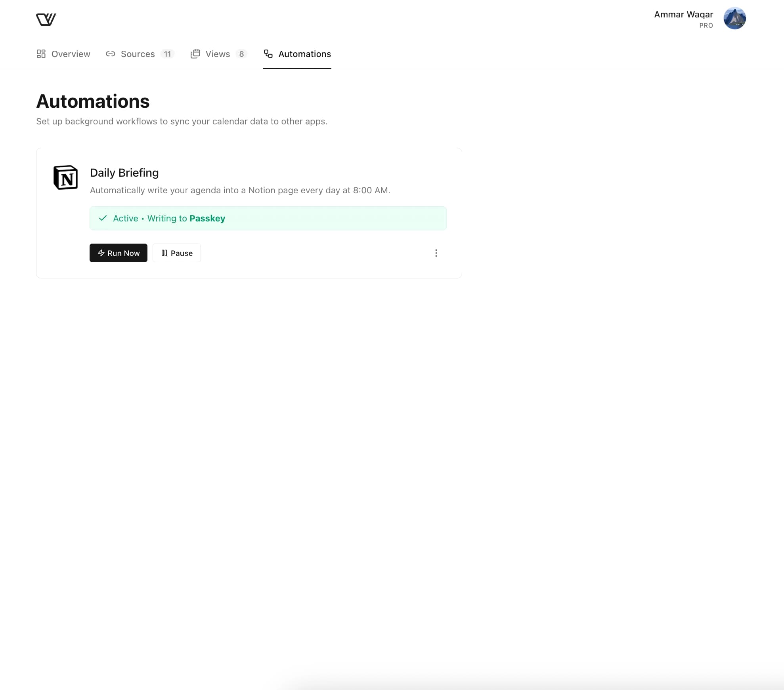Pause the Daily Briefing automation
Image resolution: width=784 pixels, height=690 pixels.
coord(177,253)
